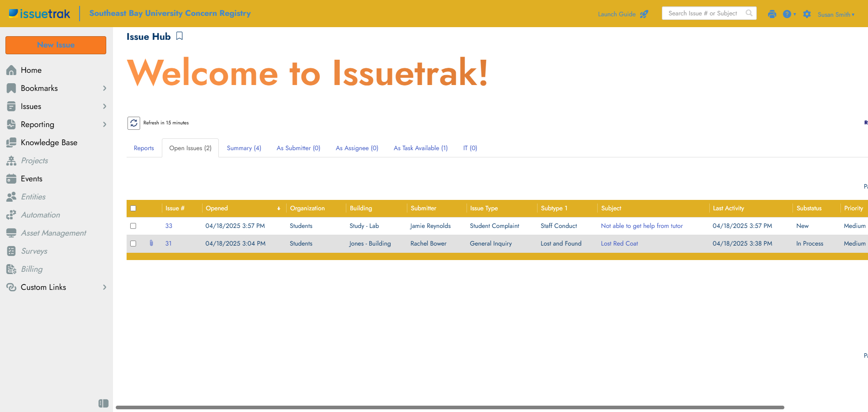Sort by the Substatus column header
The image size is (868, 412).
click(x=809, y=208)
